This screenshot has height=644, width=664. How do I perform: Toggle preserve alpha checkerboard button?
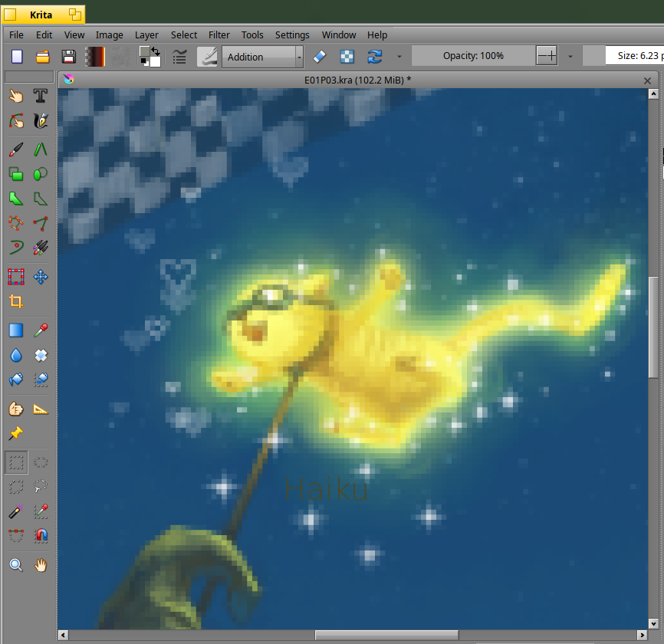(347, 56)
